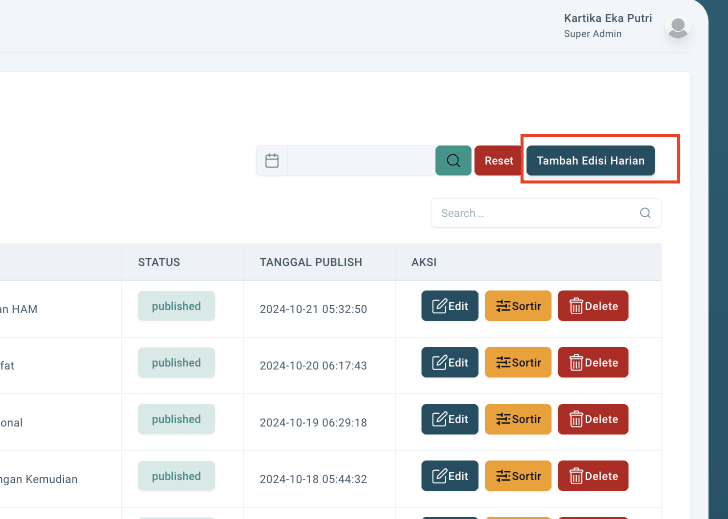Click published badge in 2024-10-19 row
Screen dimensions: 728x519
(176, 419)
